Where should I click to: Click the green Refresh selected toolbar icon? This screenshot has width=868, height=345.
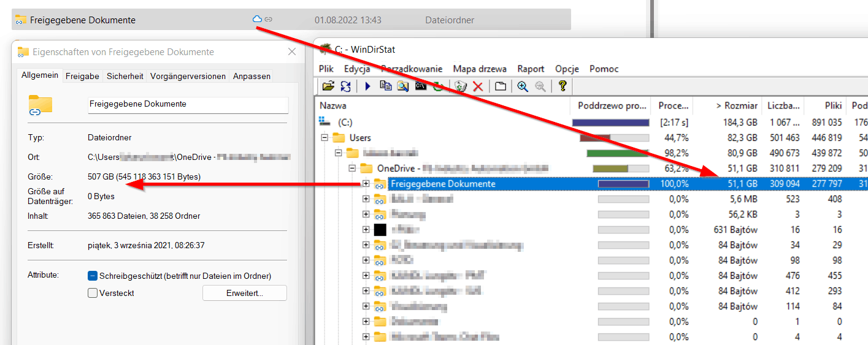point(438,86)
